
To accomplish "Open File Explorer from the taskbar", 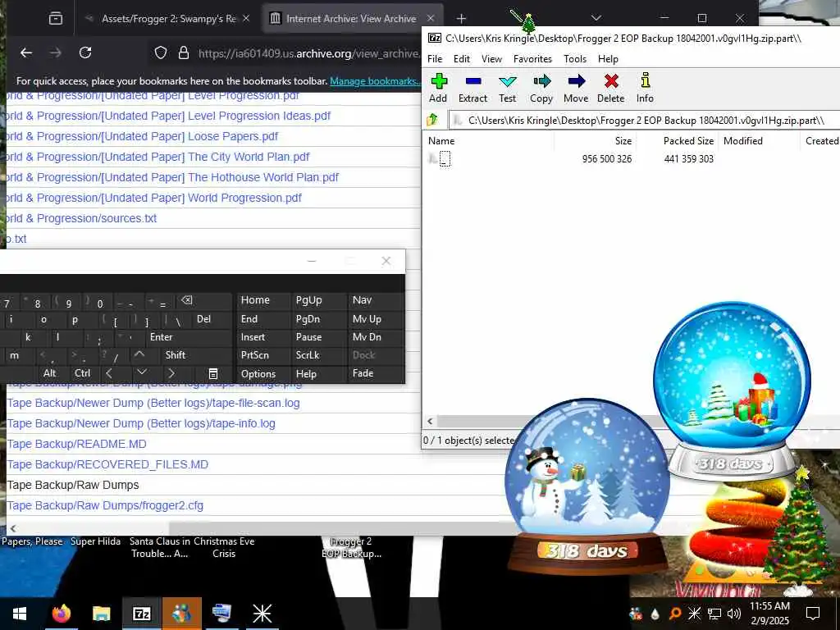I will (101, 614).
